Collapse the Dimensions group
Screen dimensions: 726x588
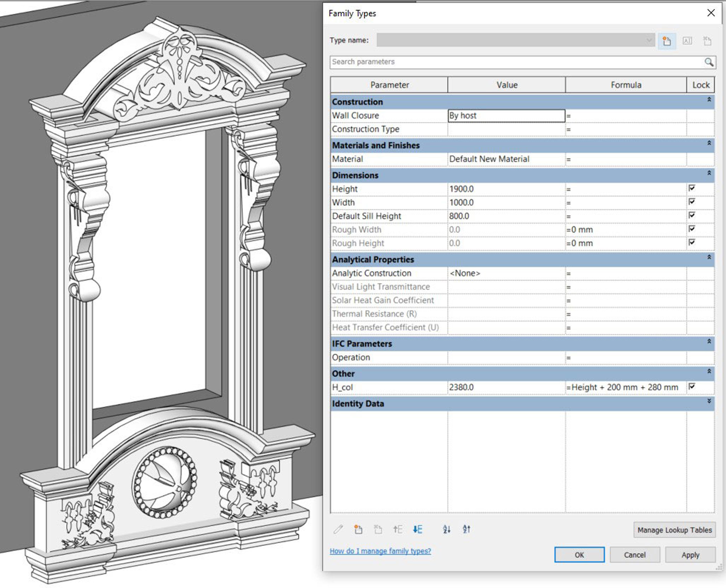(709, 173)
